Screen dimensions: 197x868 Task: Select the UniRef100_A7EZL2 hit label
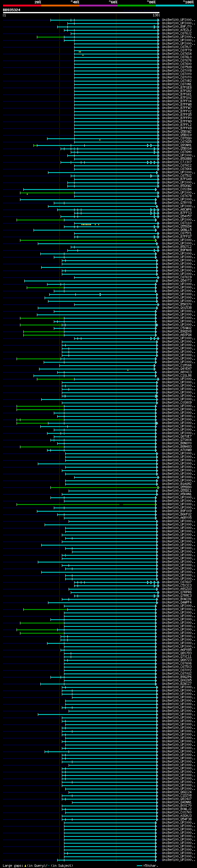[177, 30]
